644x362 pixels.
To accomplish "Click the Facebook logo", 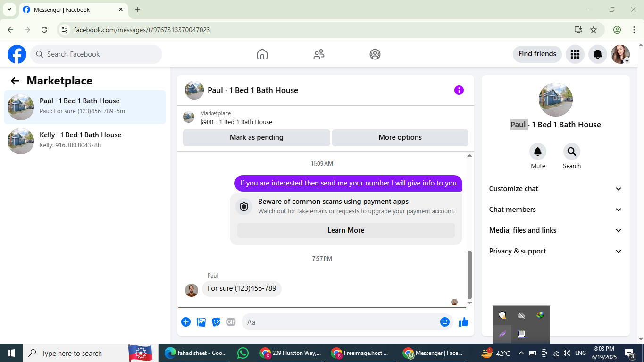I will [x=17, y=54].
